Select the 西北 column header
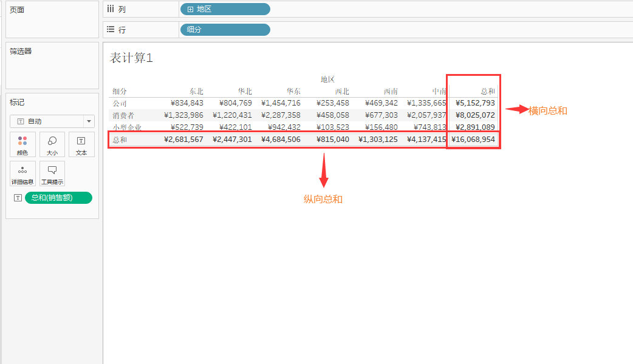The height and width of the screenshot is (364, 633). tap(342, 91)
